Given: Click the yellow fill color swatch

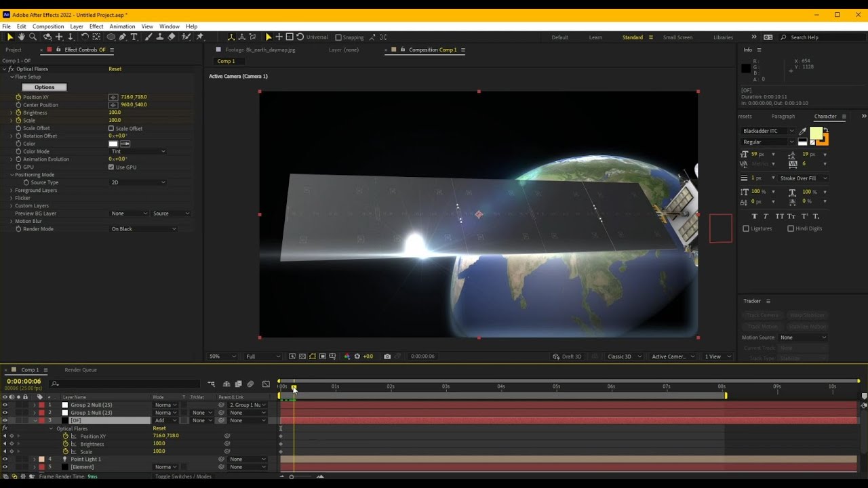Looking at the screenshot, I should coord(816,133).
